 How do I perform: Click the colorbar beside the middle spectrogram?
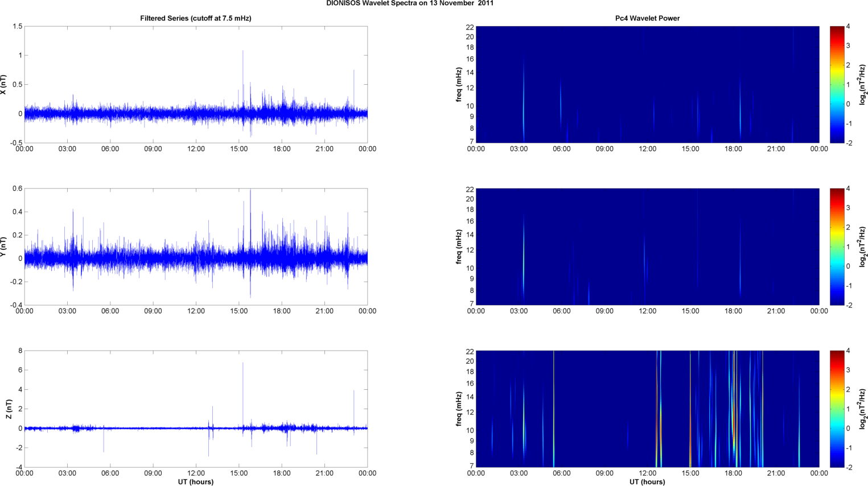(837, 246)
